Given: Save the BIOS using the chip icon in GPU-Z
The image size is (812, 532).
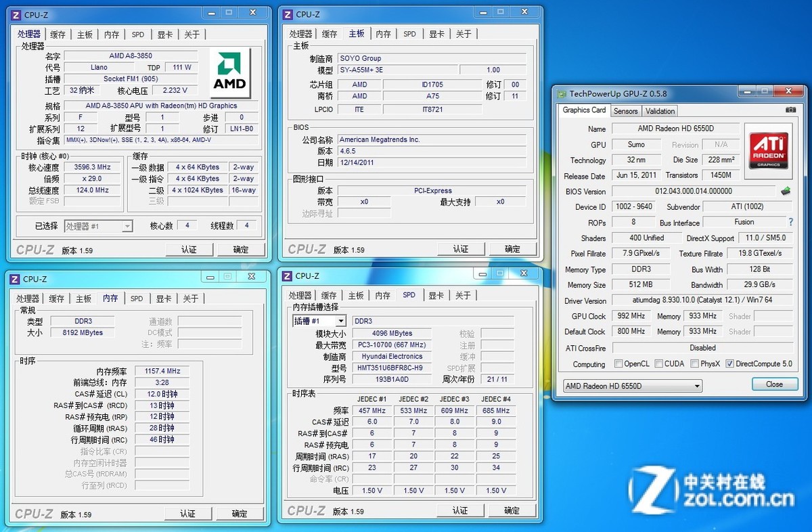Looking at the screenshot, I should [786, 191].
